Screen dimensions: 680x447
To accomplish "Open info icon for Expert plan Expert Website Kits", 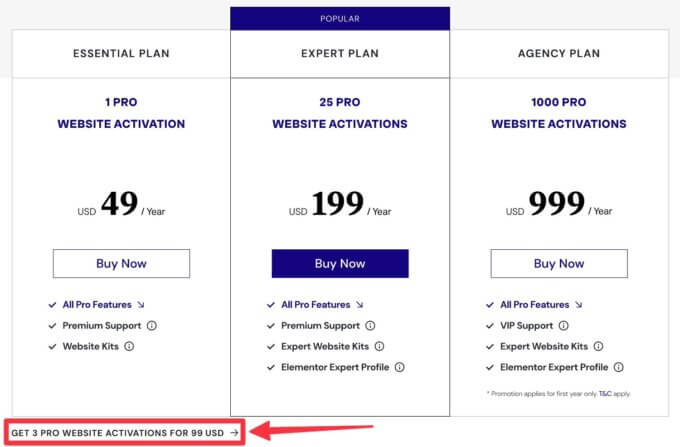I will point(379,346).
